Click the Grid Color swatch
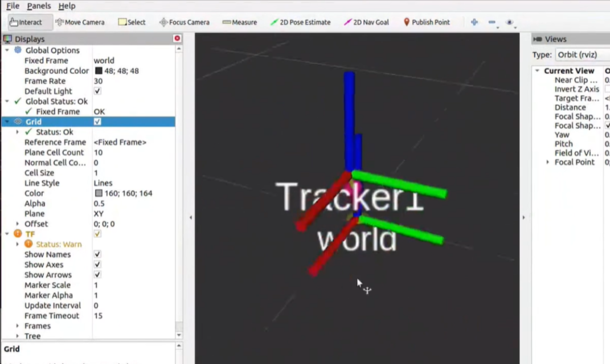Screen dimensions: 610x364 click(99, 193)
